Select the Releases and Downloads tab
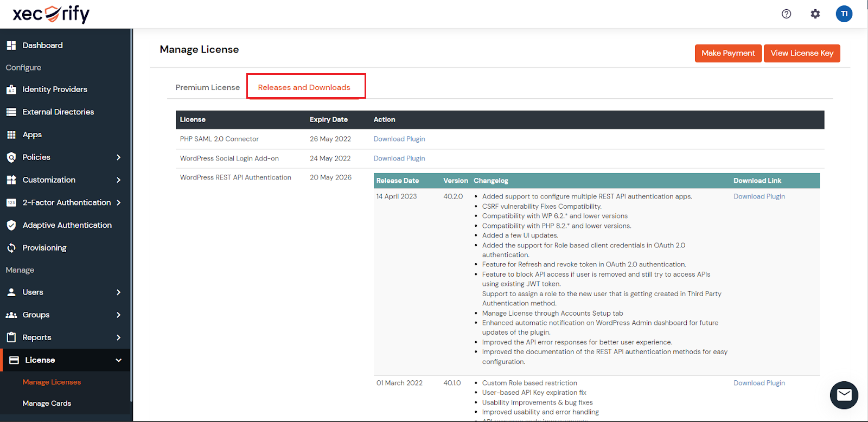Image resolution: width=868 pixels, height=422 pixels. click(304, 87)
